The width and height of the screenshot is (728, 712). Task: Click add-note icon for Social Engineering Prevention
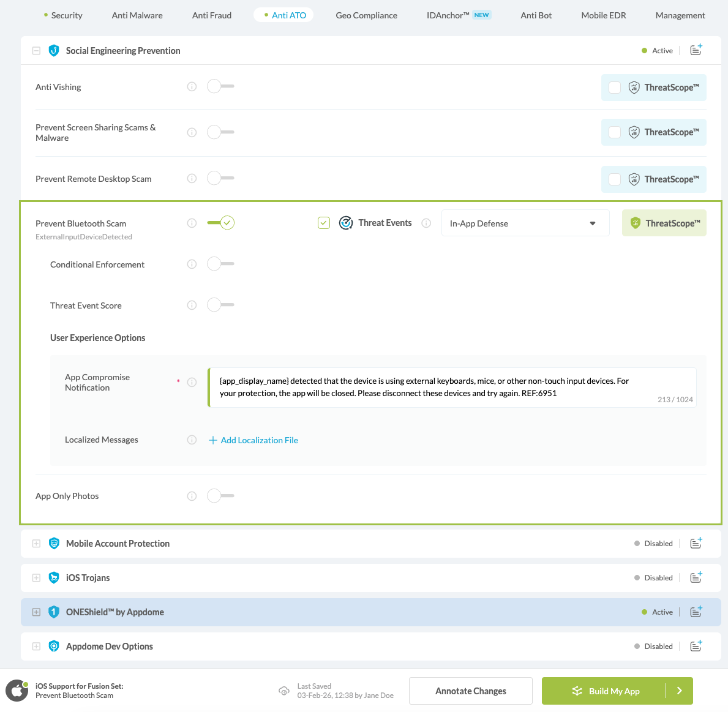(x=696, y=50)
